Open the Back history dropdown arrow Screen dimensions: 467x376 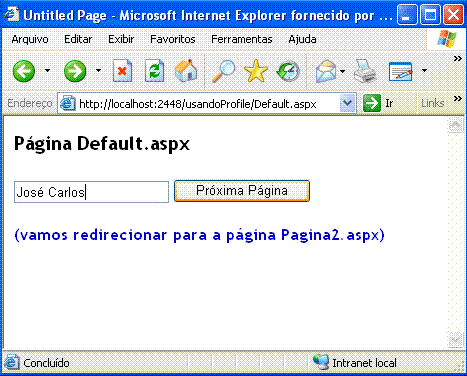click(x=47, y=70)
